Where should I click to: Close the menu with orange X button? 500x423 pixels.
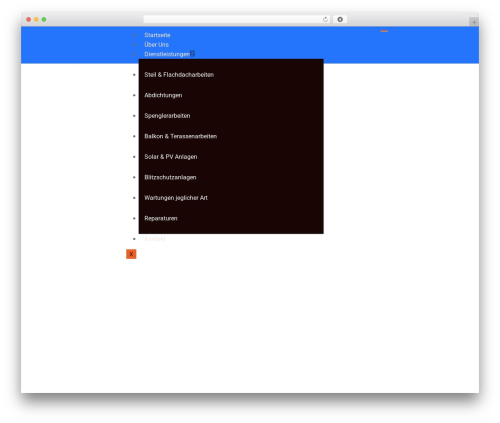pyautogui.click(x=131, y=254)
